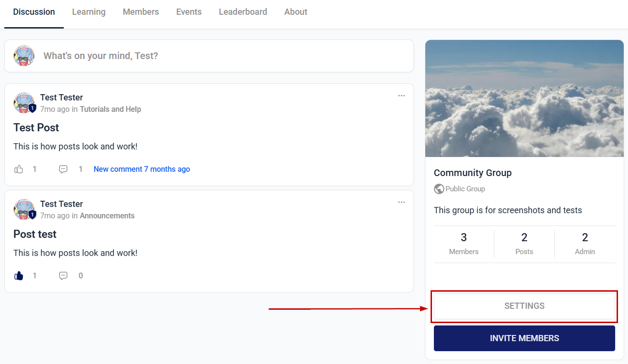Screen dimensions: 628x364
Task: Click comment bubble icon on Post test
Action: point(63,275)
